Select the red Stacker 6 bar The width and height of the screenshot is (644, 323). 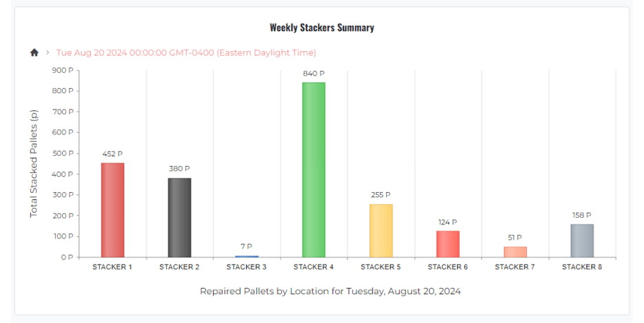coord(447,244)
